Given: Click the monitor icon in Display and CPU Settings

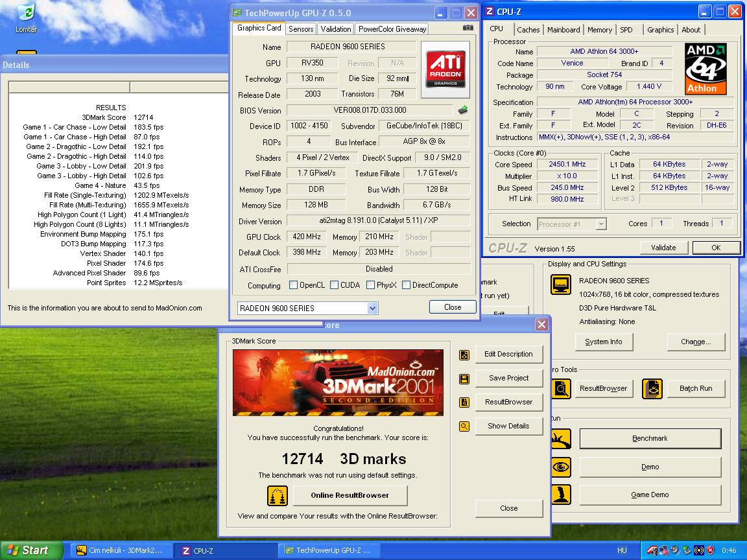Looking at the screenshot, I should pyautogui.click(x=561, y=285).
